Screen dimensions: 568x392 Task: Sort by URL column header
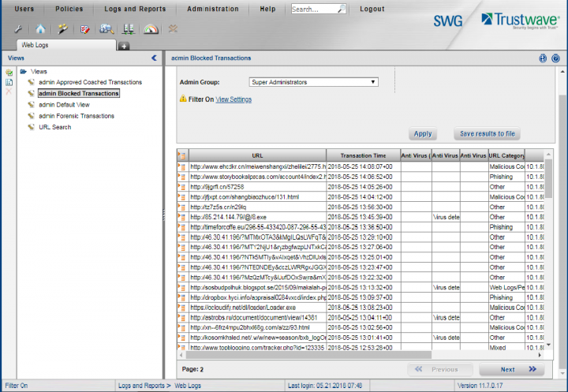coord(257,155)
